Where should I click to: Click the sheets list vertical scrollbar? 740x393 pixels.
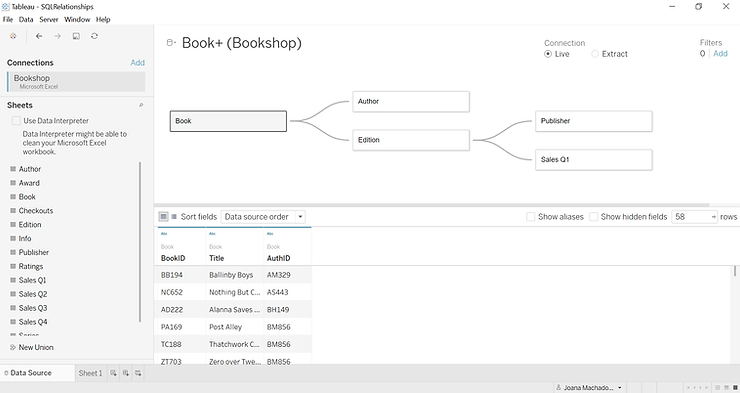click(140, 242)
